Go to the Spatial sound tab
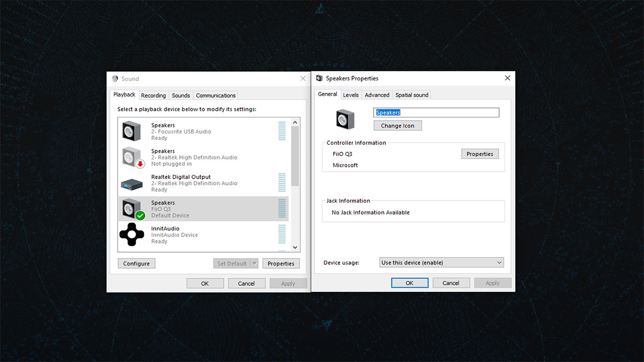This screenshot has height=362, width=644. pos(412,95)
